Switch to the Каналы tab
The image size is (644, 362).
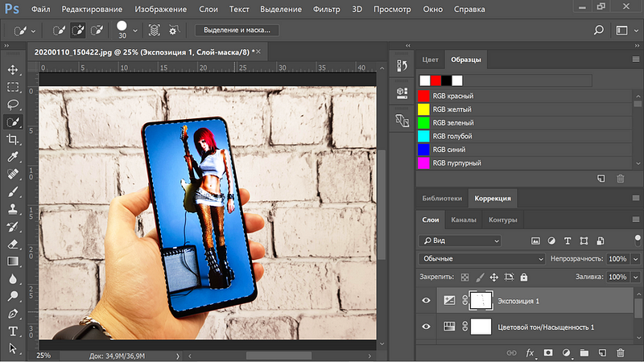pos(464,220)
